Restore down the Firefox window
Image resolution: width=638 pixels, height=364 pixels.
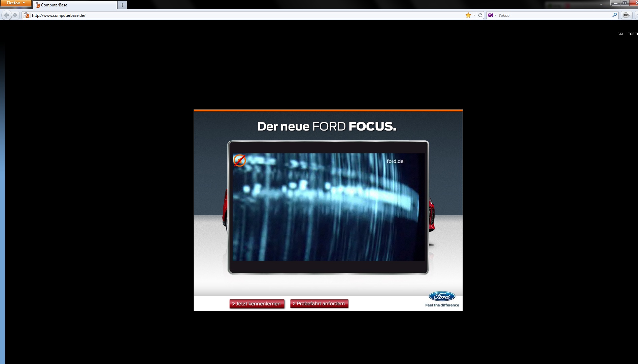coord(624,3)
